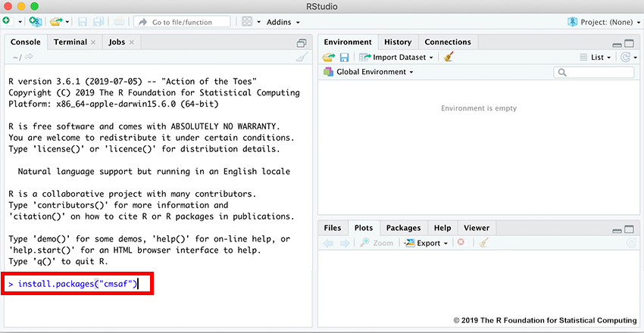Click the install.packages command line in console
Image resolution: width=644 pixels, height=333 pixels.
(x=78, y=283)
